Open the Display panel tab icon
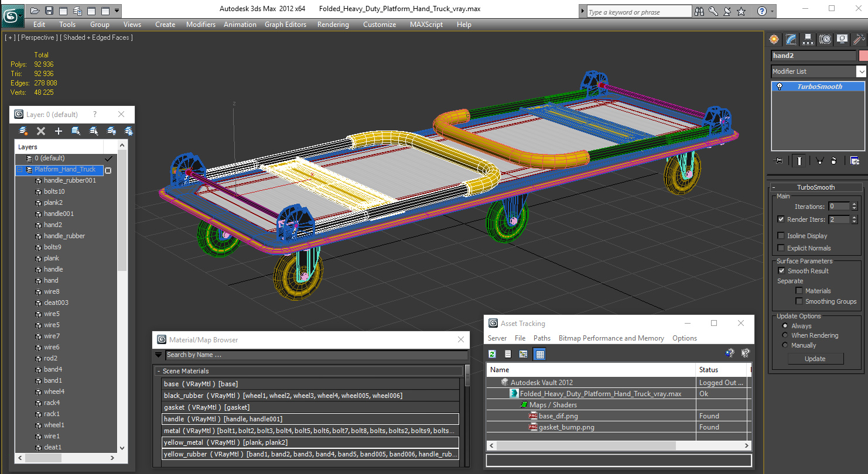This screenshot has width=868, height=474. (x=842, y=39)
